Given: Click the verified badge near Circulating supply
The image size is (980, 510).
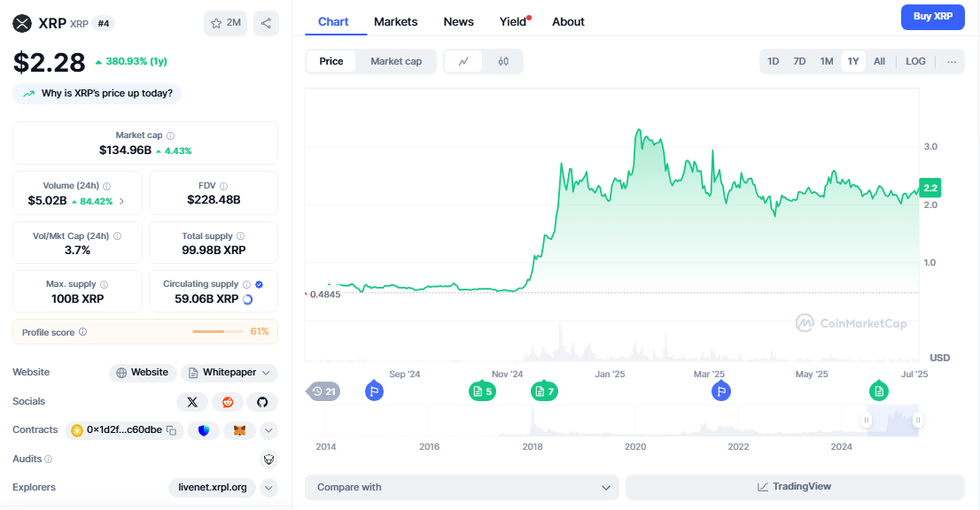Looking at the screenshot, I should click(x=260, y=284).
